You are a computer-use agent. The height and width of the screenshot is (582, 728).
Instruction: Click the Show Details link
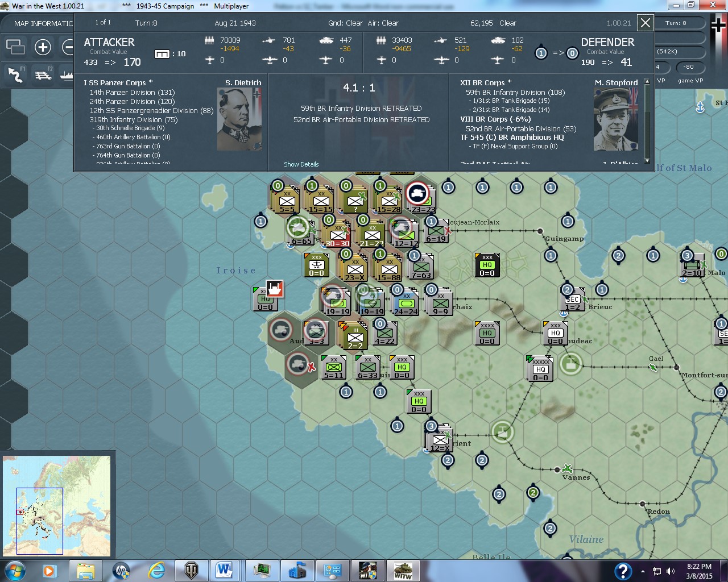301,164
